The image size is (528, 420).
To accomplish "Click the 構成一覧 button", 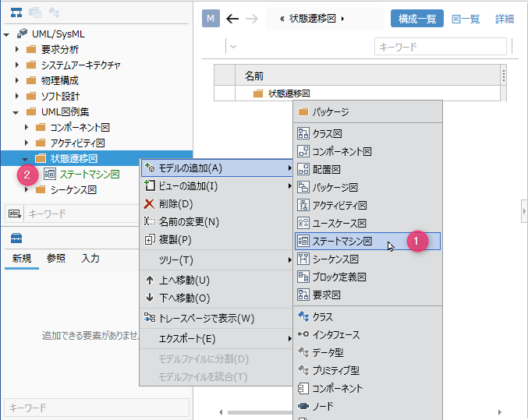I will [417, 19].
